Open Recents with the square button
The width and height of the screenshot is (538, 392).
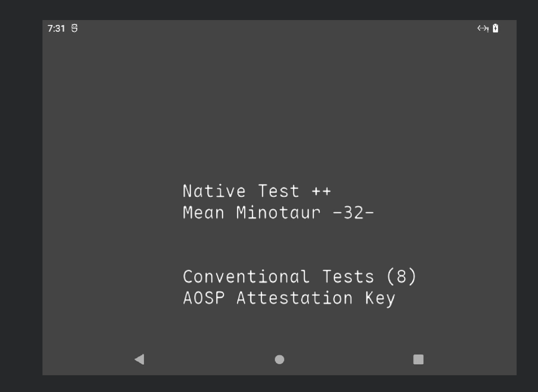418,359
